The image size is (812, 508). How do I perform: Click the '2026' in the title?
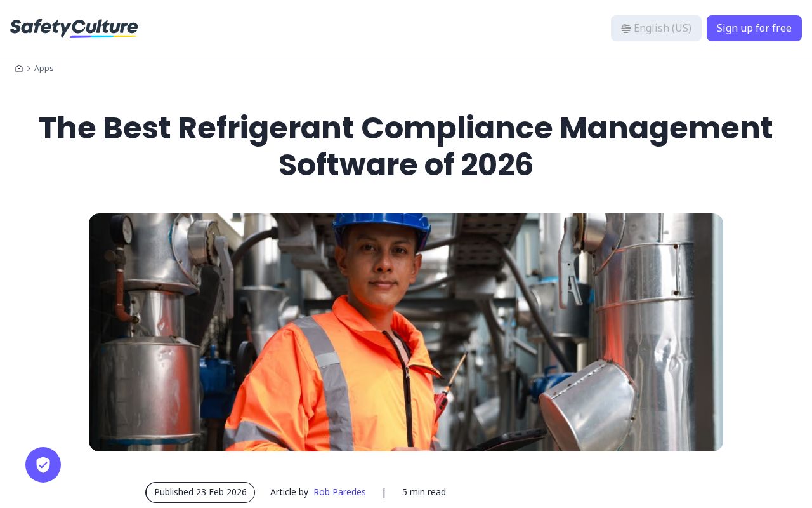pyautogui.click(x=497, y=165)
